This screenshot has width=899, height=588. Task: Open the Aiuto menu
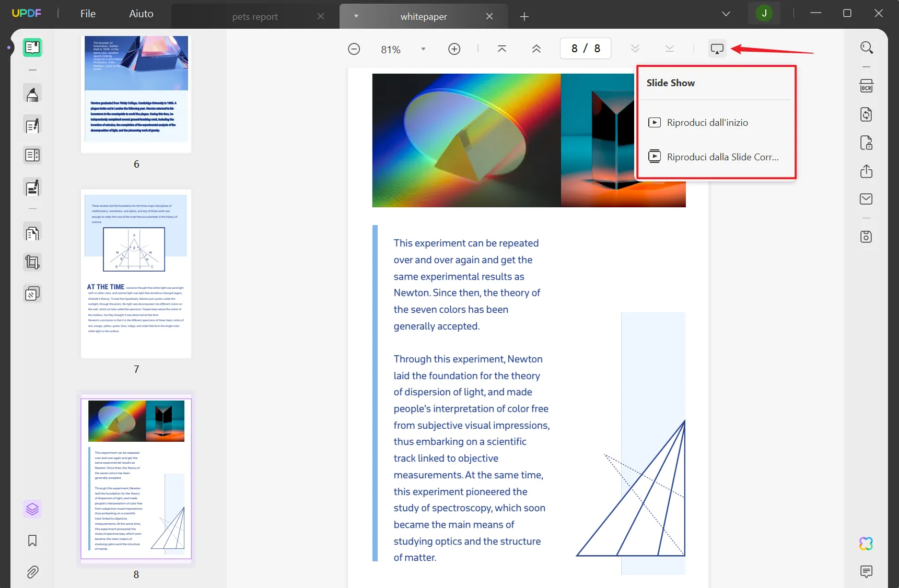(x=141, y=14)
